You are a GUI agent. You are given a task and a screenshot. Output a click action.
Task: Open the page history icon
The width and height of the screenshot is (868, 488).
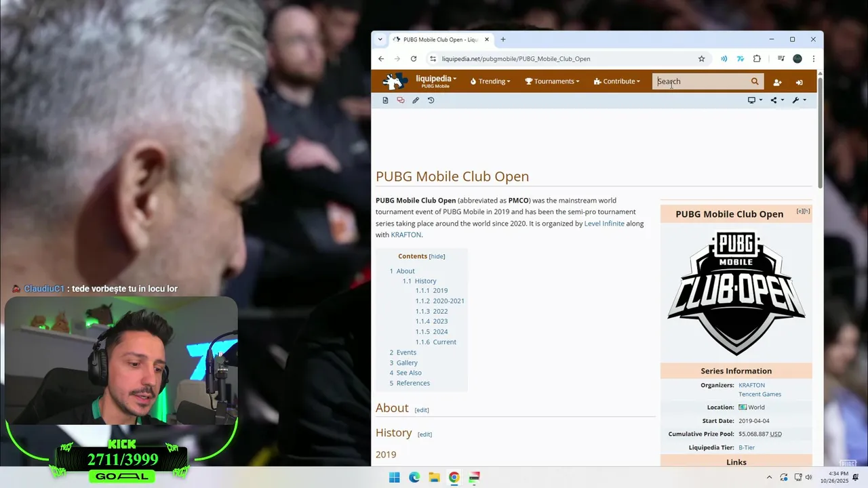[431, 100]
